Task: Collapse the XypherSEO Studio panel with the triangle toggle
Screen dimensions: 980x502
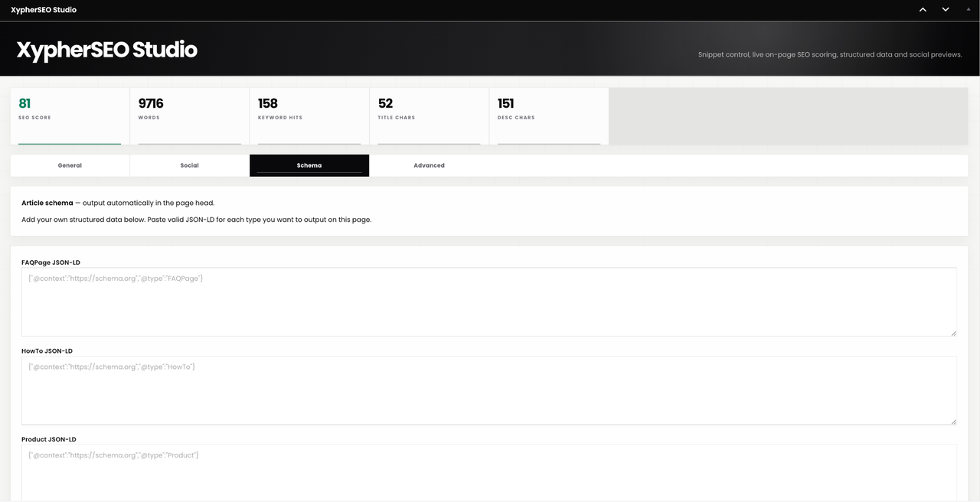Action: coord(969,9)
